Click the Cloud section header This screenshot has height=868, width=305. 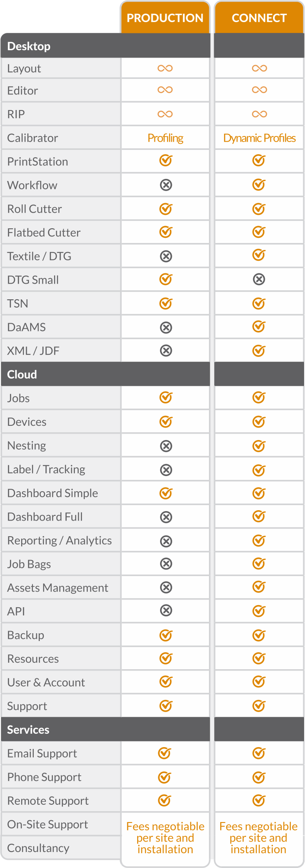(22, 375)
